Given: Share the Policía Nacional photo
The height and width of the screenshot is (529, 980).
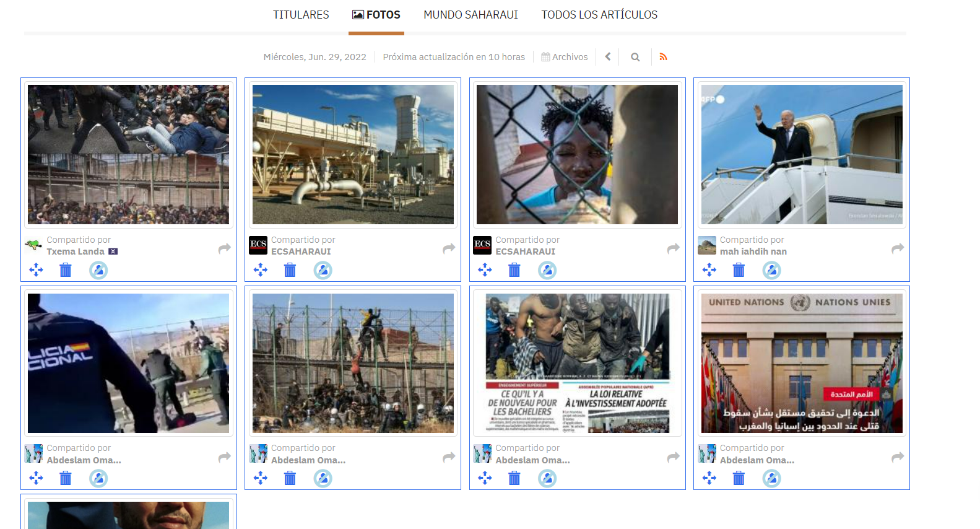Looking at the screenshot, I should click(224, 457).
